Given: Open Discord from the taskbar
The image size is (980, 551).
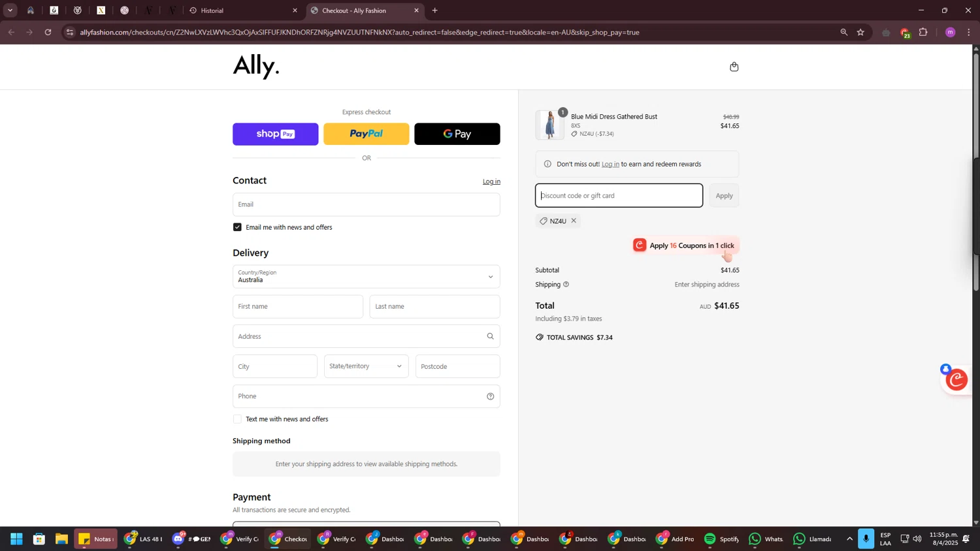Looking at the screenshot, I should 191,539.
